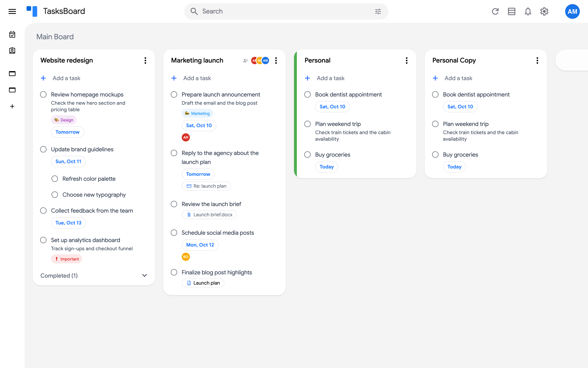This screenshot has height=368, width=588.
Task: Click the Important label tag
Action: [x=67, y=259]
